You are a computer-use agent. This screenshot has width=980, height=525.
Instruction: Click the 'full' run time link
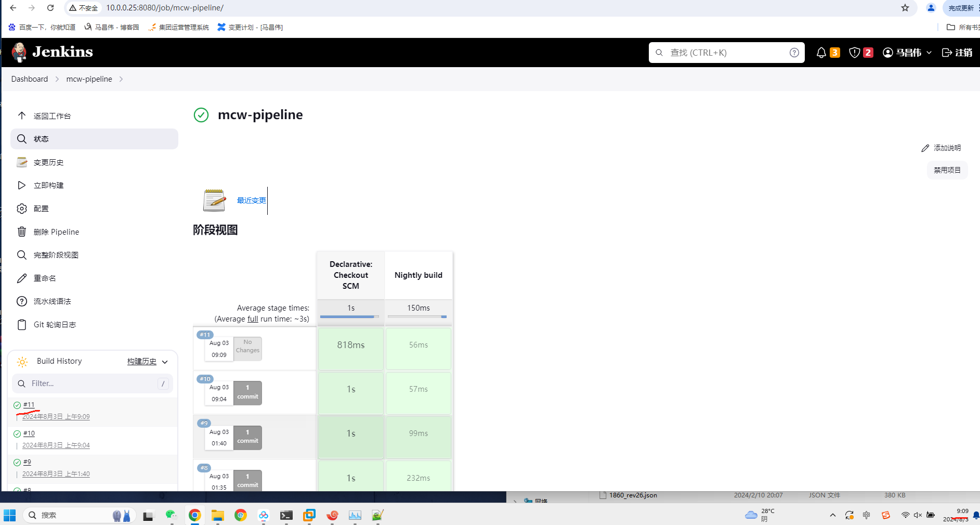253,319
